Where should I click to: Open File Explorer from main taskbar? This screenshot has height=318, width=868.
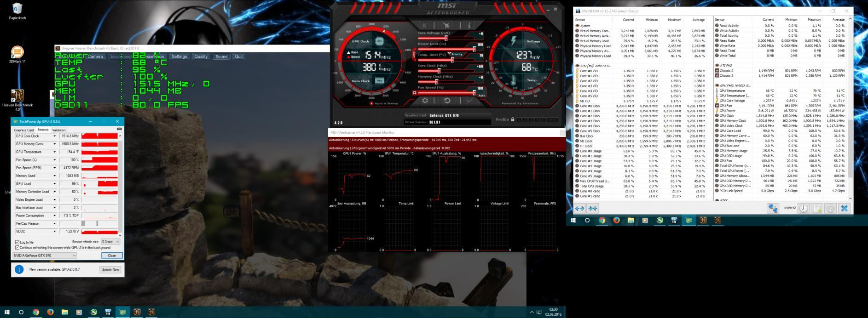point(64,312)
